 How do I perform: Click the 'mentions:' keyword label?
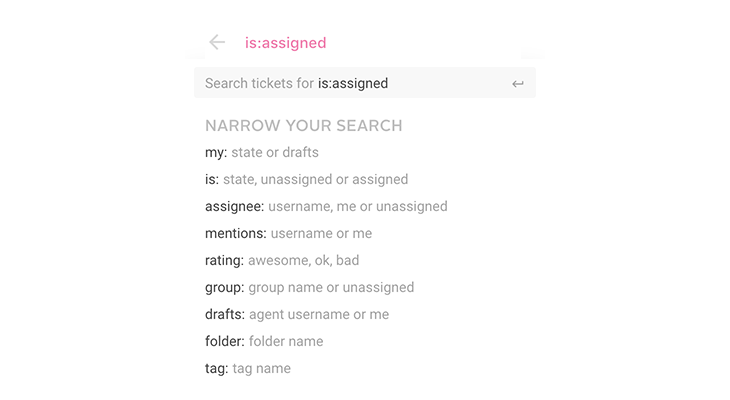[236, 233]
